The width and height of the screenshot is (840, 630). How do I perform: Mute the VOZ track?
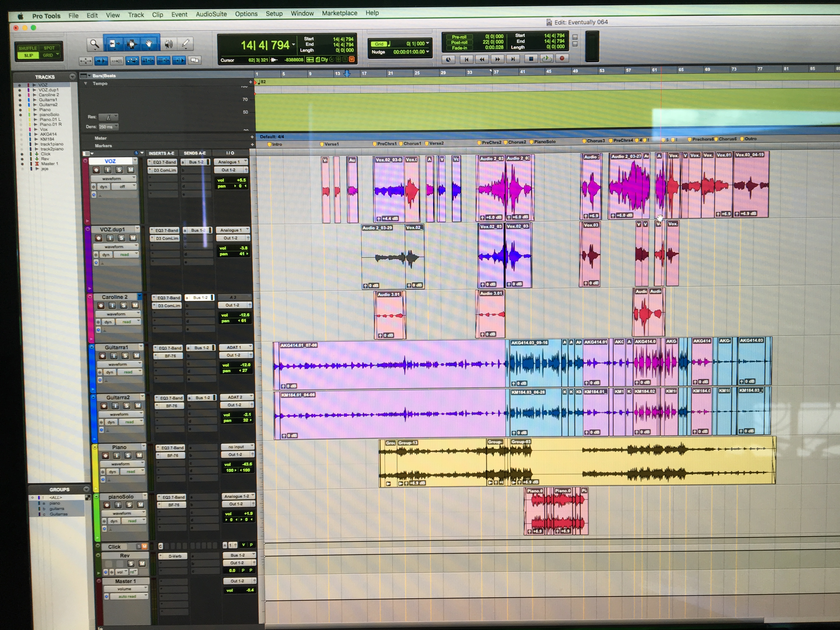coord(130,170)
